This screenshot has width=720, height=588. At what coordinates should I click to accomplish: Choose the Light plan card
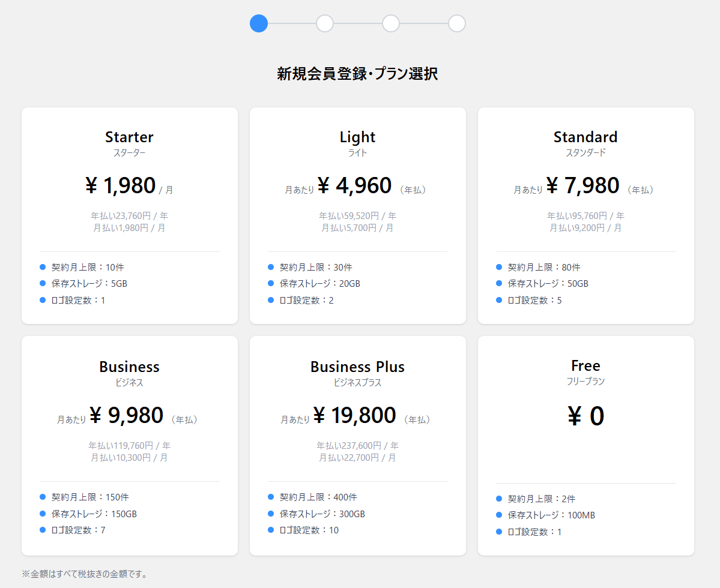357,215
